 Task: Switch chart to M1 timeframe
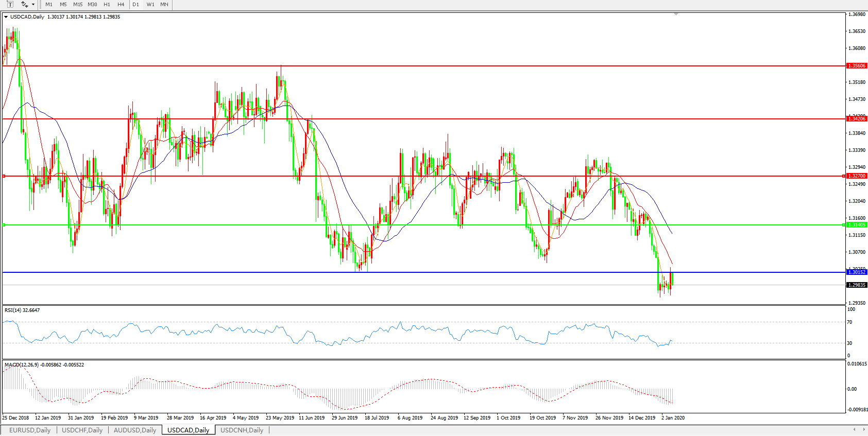pyautogui.click(x=49, y=5)
